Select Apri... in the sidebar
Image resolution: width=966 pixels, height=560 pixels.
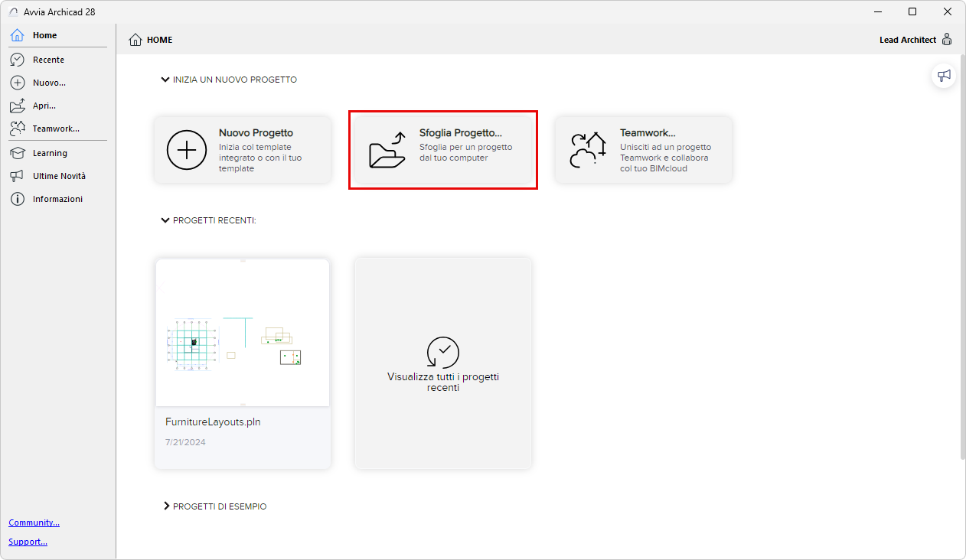point(57,106)
